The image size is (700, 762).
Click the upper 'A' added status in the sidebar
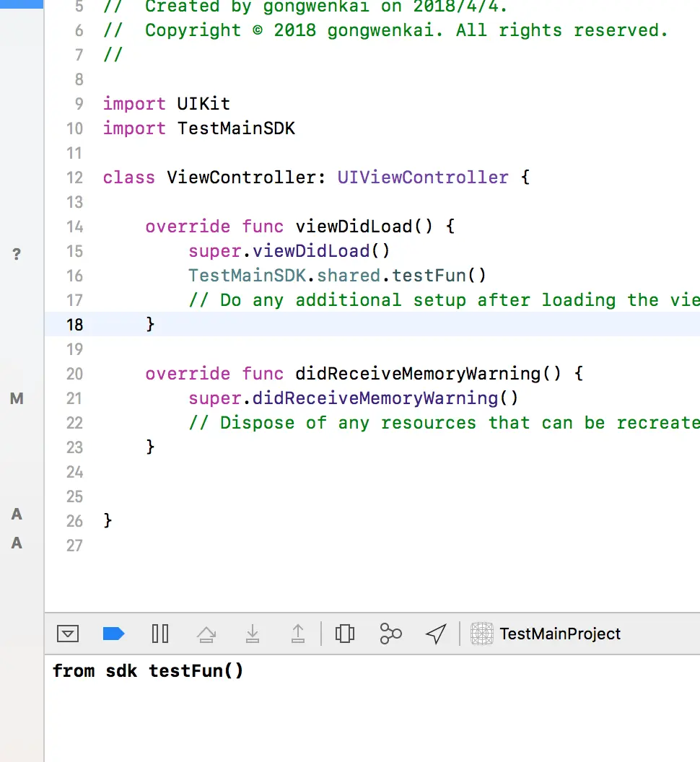coord(17,514)
